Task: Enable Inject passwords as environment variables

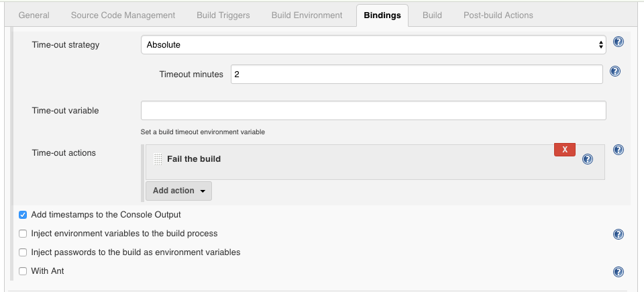Action: 23,252
